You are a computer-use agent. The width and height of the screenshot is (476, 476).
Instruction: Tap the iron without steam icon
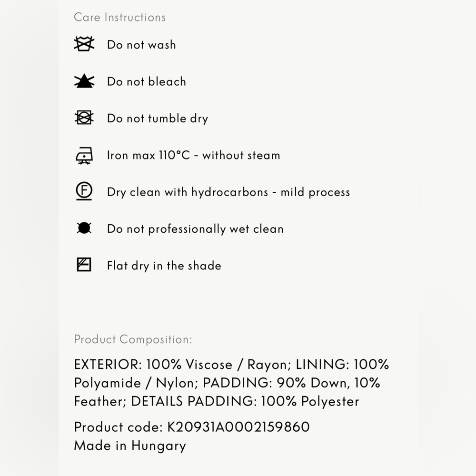pyautogui.click(x=84, y=156)
